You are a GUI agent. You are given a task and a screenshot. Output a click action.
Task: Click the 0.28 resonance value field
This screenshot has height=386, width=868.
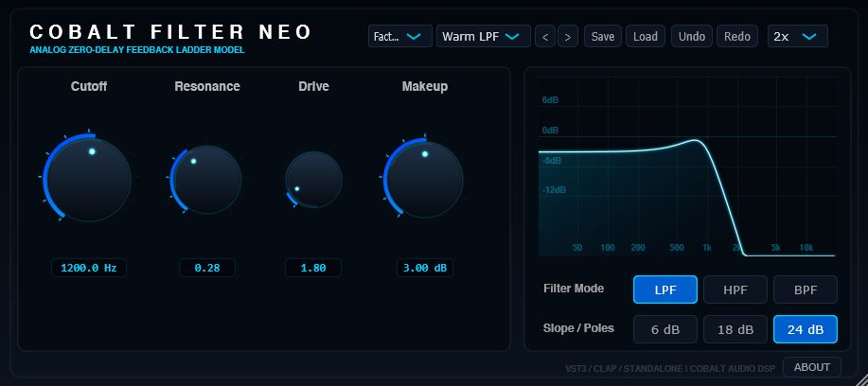pos(207,268)
